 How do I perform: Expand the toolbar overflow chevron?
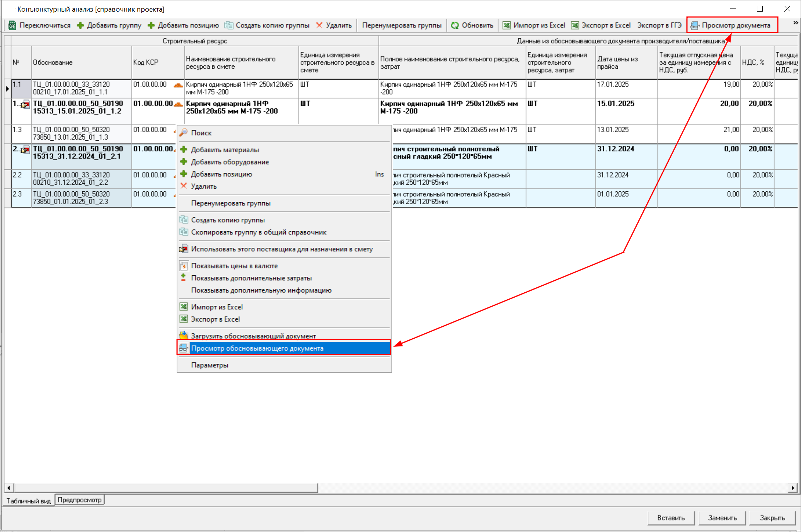coord(796,23)
